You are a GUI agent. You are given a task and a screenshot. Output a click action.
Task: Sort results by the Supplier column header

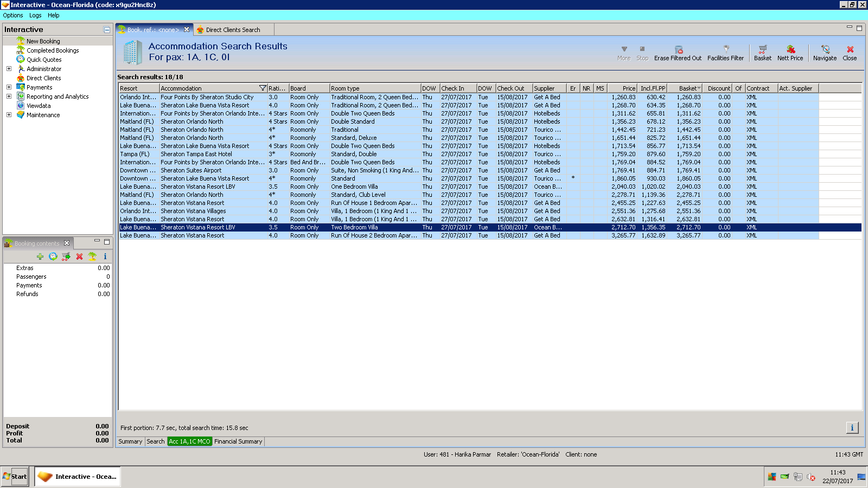tap(550, 88)
